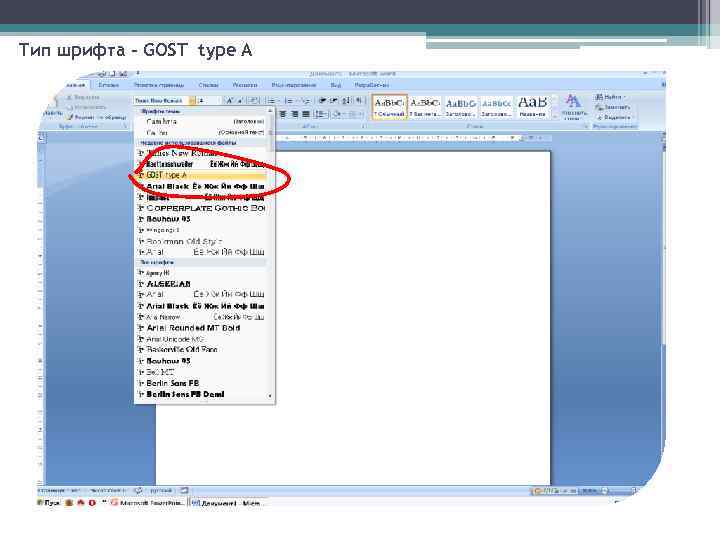Open the Рецензирование tab

click(x=294, y=85)
